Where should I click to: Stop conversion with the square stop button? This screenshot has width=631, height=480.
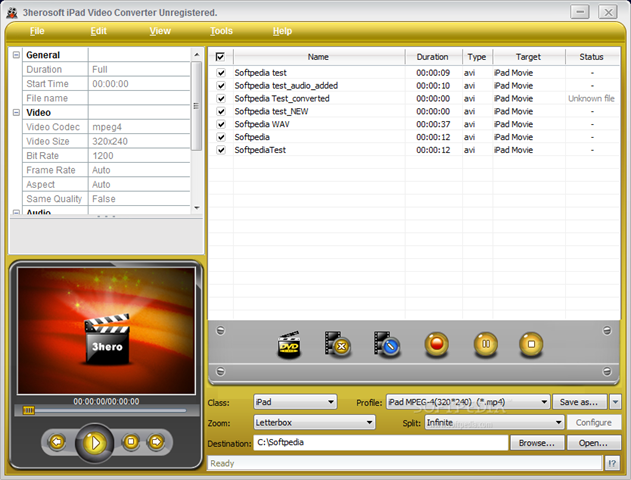coord(531,344)
